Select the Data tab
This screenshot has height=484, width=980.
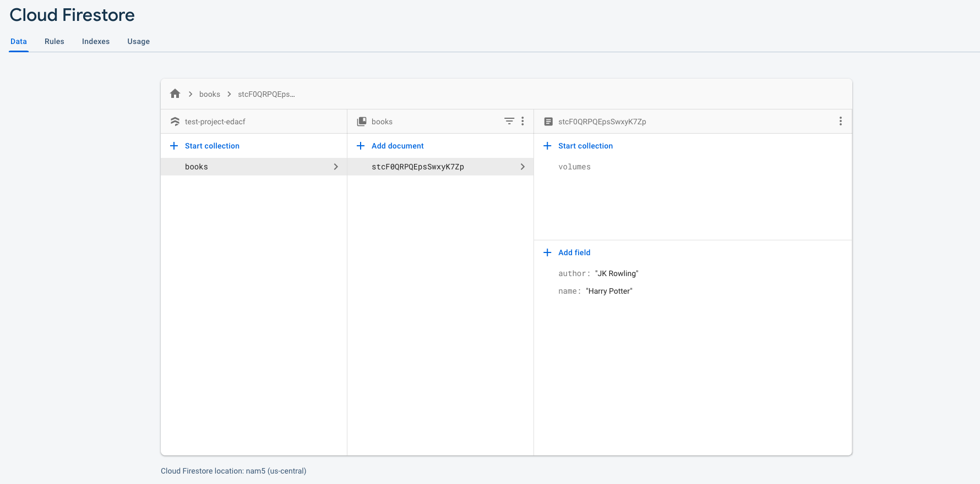point(19,41)
